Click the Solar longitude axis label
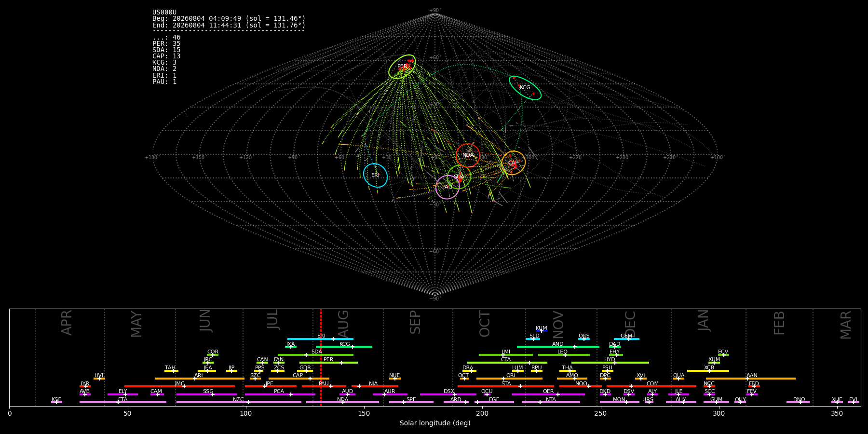 [435, 423]
